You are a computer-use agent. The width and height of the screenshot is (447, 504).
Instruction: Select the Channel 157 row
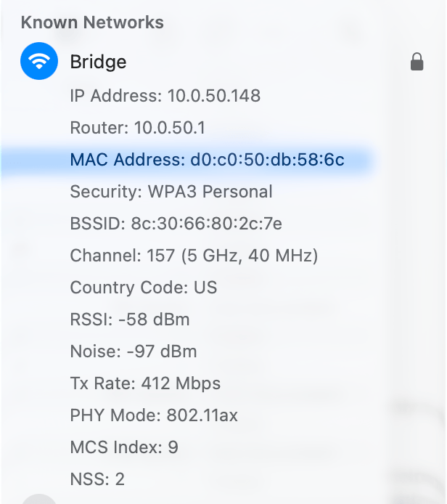coord(194,256)
